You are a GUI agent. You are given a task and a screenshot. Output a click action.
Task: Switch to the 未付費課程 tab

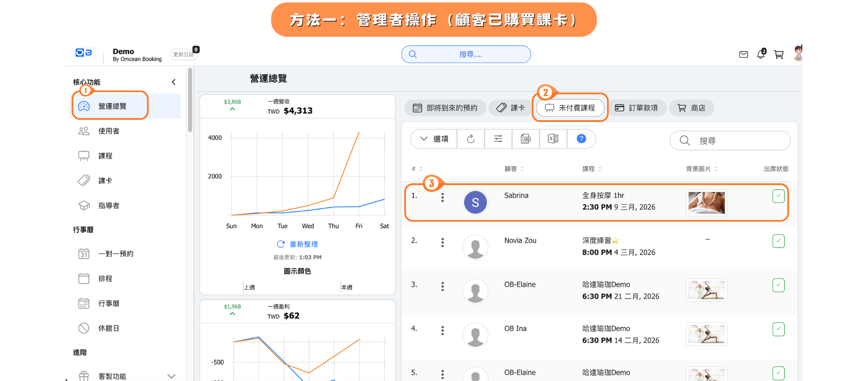(570, 108)
